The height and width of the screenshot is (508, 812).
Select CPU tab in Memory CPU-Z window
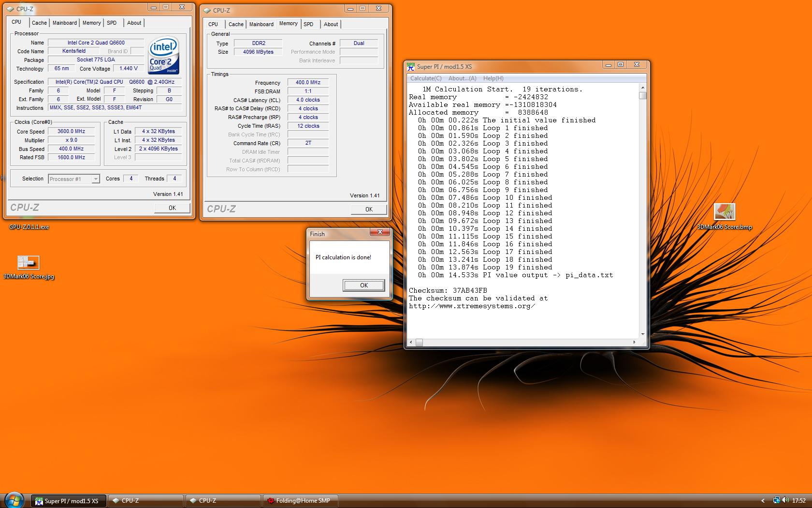(213, 24)
